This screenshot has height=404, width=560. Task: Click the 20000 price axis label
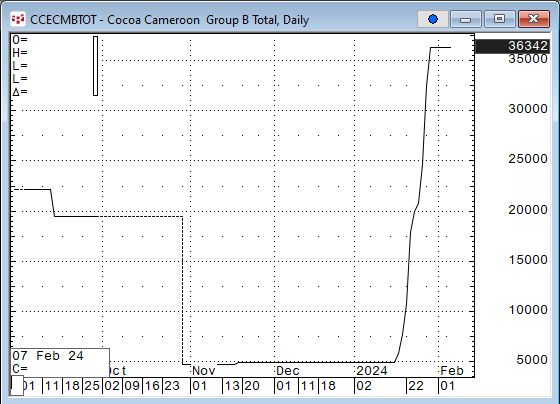point(528,210)
